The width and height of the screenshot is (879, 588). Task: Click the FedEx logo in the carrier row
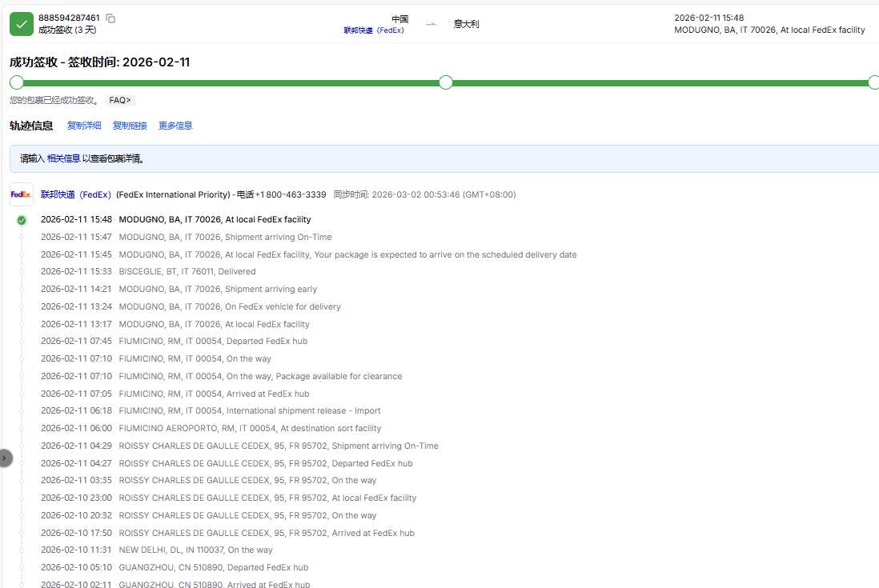[x=22, y=194]
